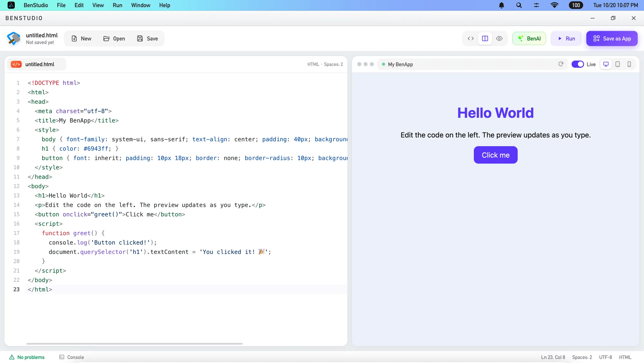Open Spotlight search in menu bar
The image size is (644, 363).
(519, 5)
